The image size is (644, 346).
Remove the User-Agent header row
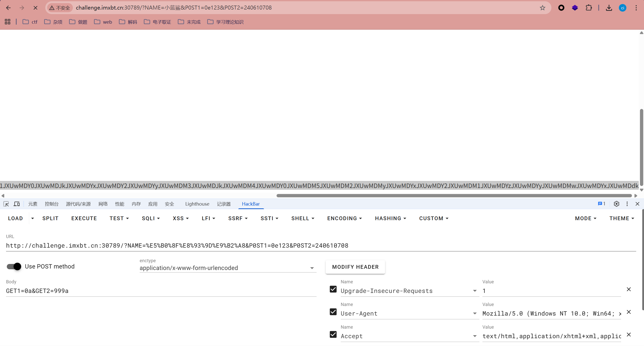(629, 312)
